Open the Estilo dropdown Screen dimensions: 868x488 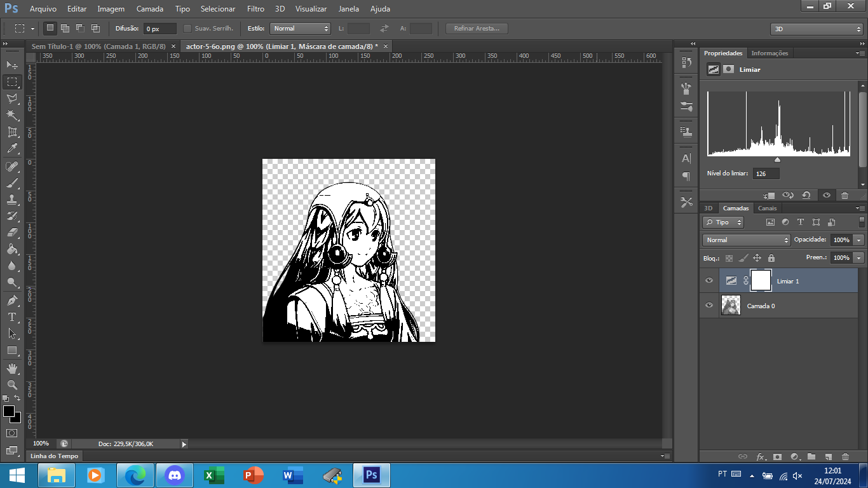point(301,29)
